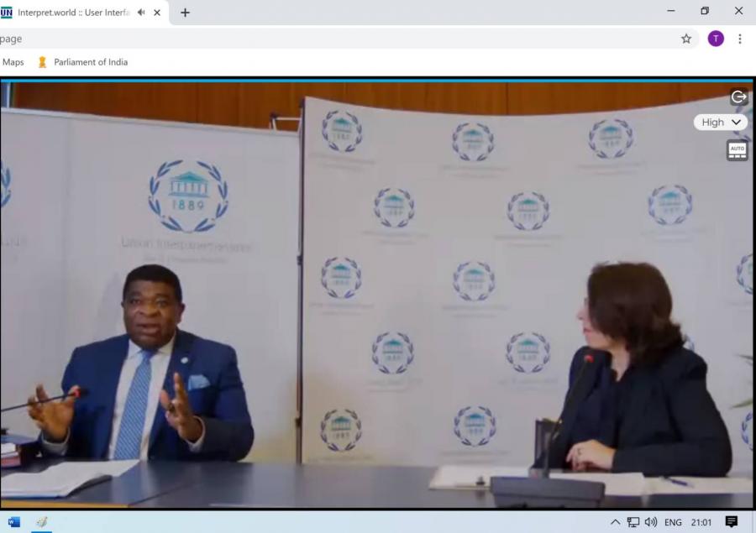Open the Paint app in the taskbar

[x=41, y=522]
